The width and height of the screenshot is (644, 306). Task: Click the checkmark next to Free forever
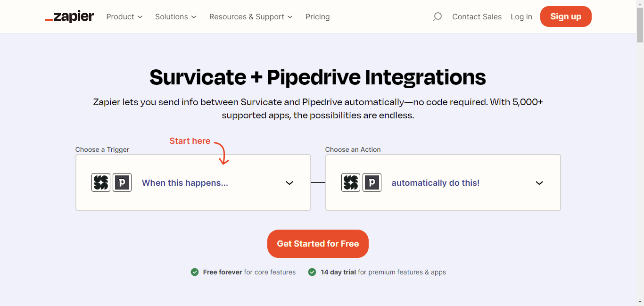195,272
